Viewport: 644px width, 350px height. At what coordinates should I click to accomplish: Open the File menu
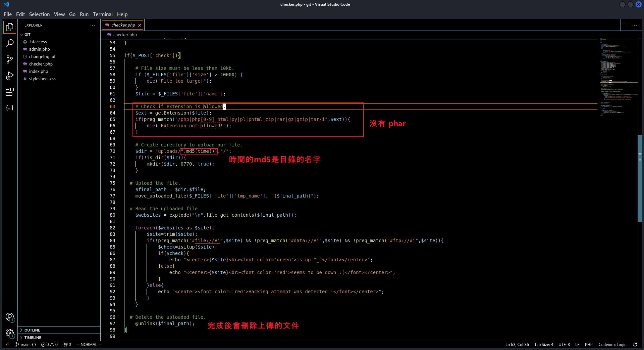[8, 14]
